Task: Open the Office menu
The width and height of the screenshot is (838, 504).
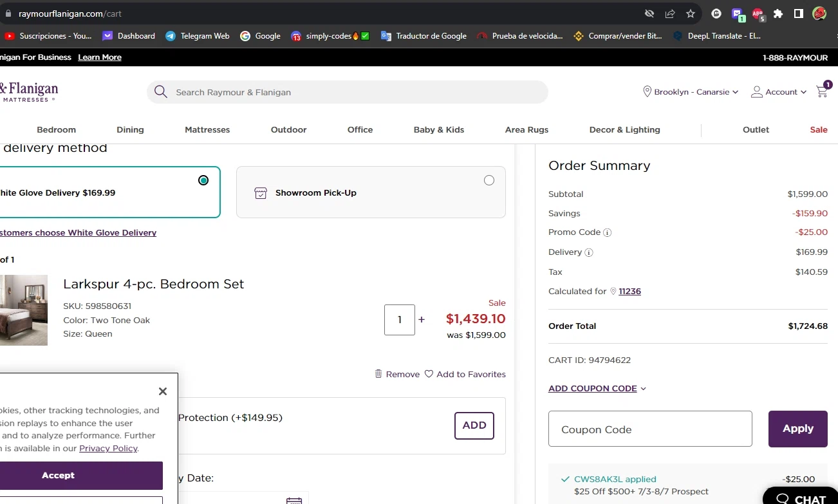Action: tap(360, 129)
